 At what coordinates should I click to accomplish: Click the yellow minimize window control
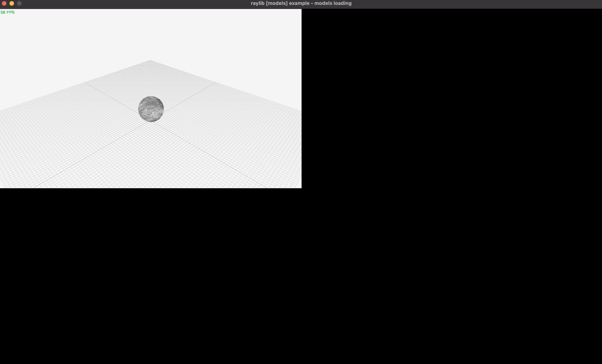tap(12, 3)
